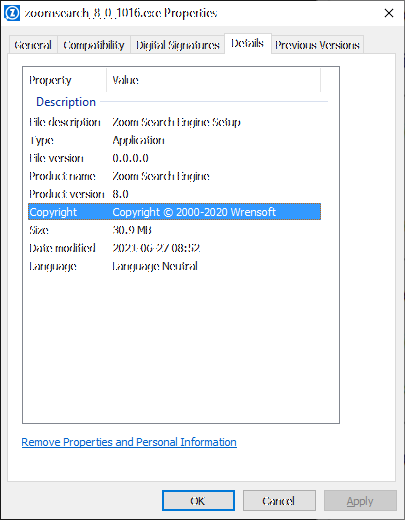Viewport: 405px width, 520px height.
Task: Click the 30.9 MB size value
Action: click(x=132, y=230)
